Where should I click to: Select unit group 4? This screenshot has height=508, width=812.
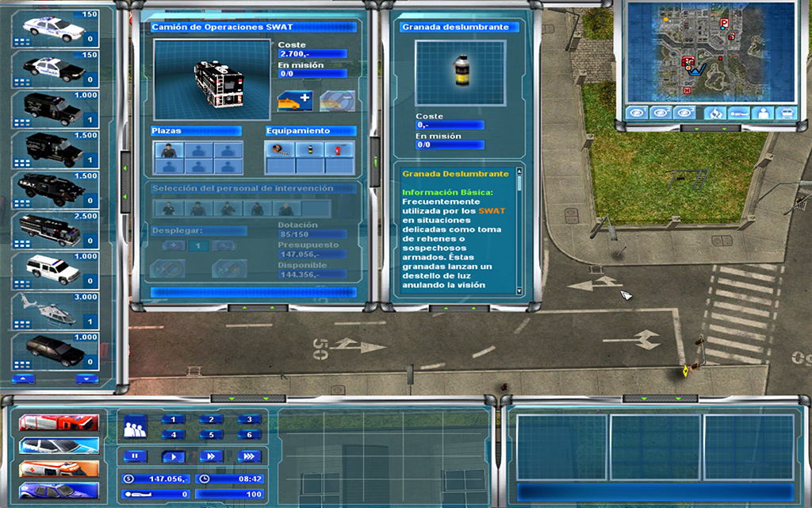tap(173, 434)
